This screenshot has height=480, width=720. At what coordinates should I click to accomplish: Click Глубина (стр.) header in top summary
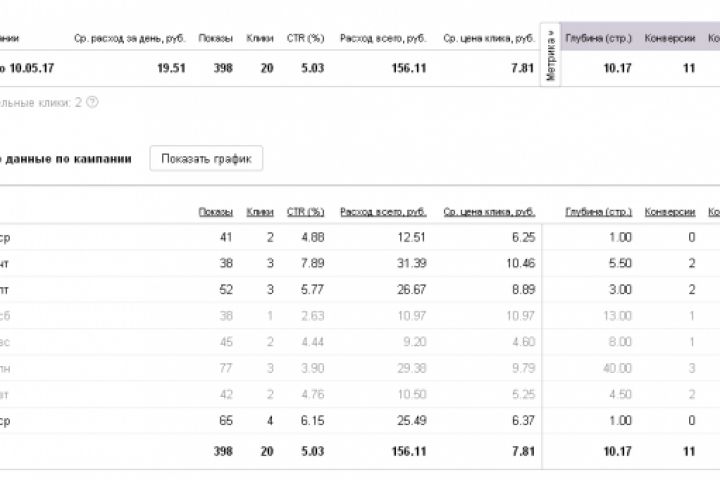(x=598, y=38)
